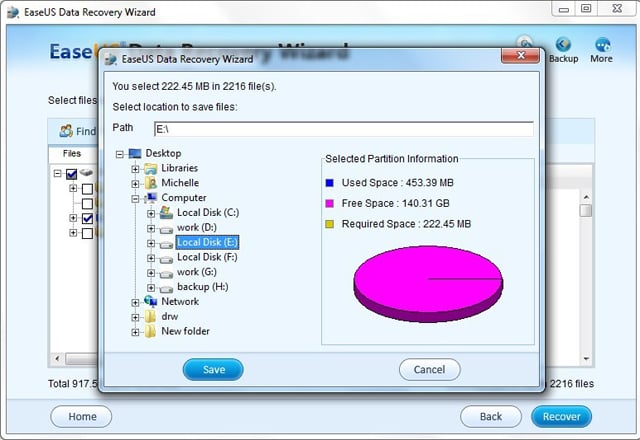Screen dimensions: 640x440
Task: Click the Libraries folder icon
Action: (x=151, y=168)
